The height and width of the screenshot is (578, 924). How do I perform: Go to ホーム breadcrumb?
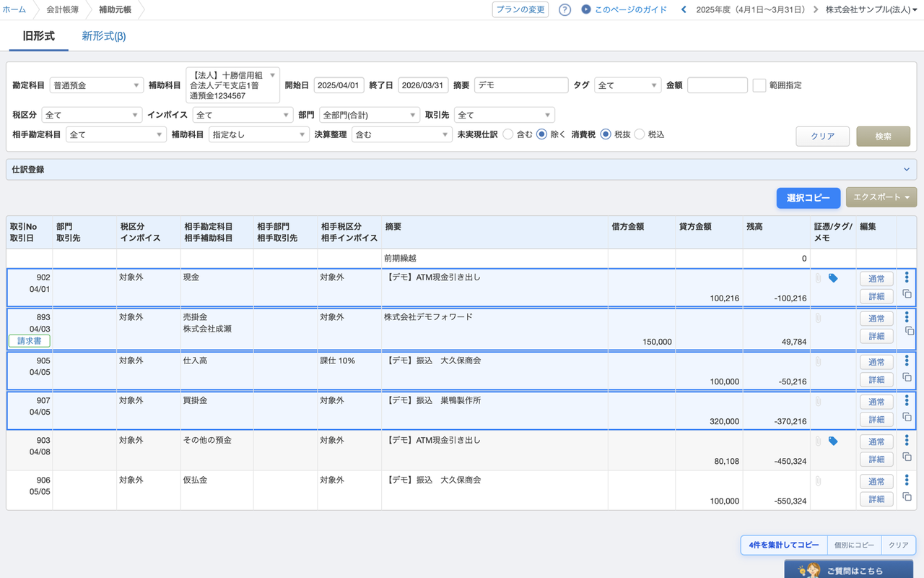pos(14,10)
